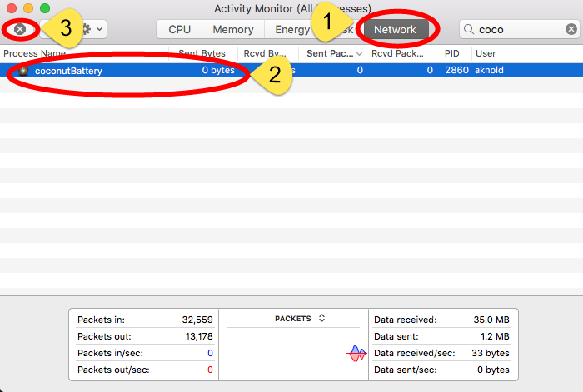Sort by Rcvd Pack column header
The width and height of the screenshot is (583, 392).
(x=400, y=53)
